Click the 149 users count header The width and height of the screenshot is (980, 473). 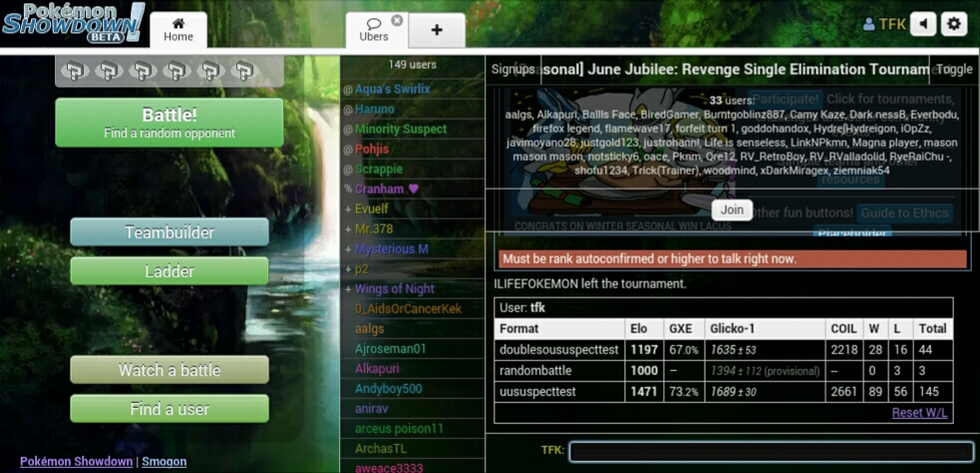point(413,65)
